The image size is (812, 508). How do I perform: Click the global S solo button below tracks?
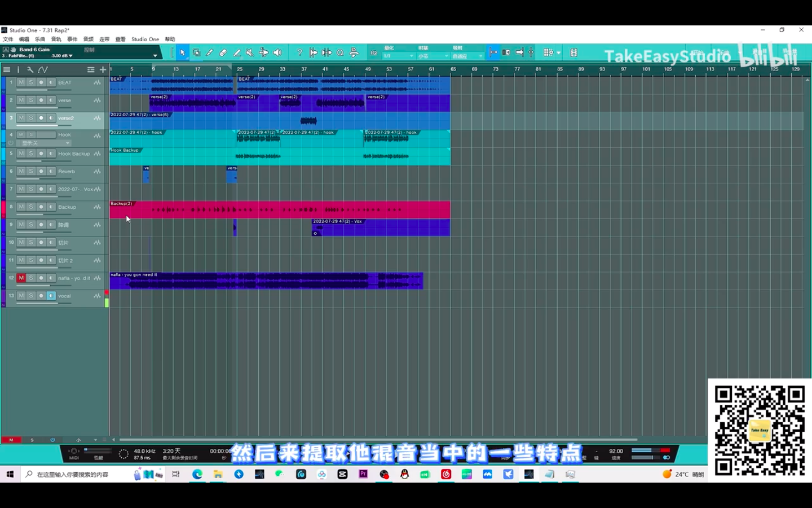click(x=32, y=440)
